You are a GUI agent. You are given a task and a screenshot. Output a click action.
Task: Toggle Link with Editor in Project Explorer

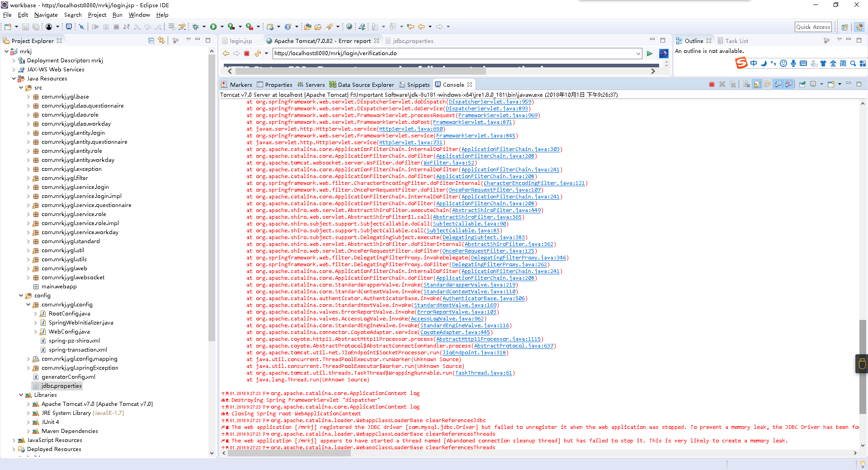tap(161, 41)
